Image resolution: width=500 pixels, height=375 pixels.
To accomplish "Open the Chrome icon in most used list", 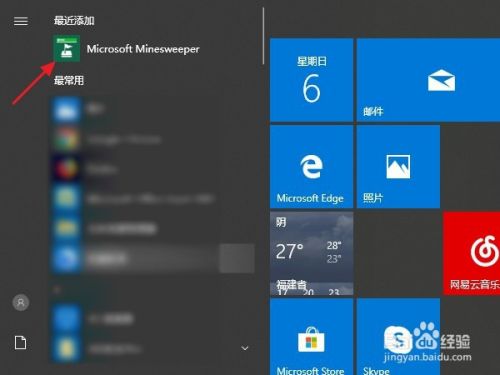I will 66,138.
